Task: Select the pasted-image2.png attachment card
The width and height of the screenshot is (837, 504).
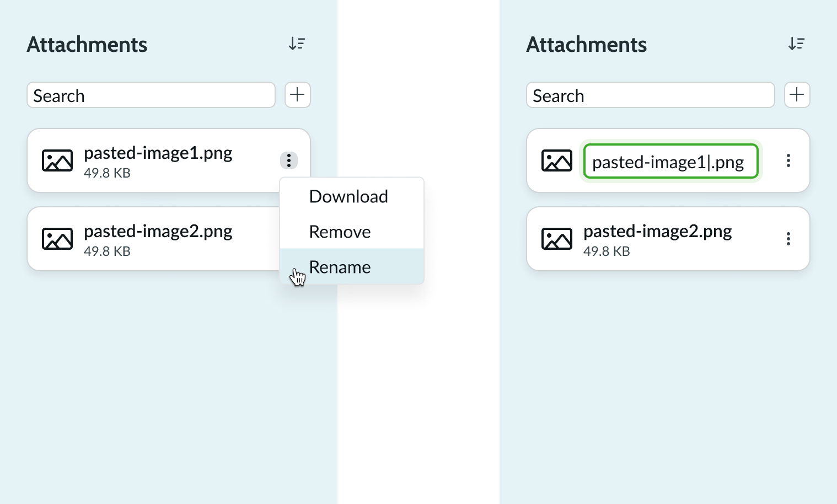Action: coord(154,239)
